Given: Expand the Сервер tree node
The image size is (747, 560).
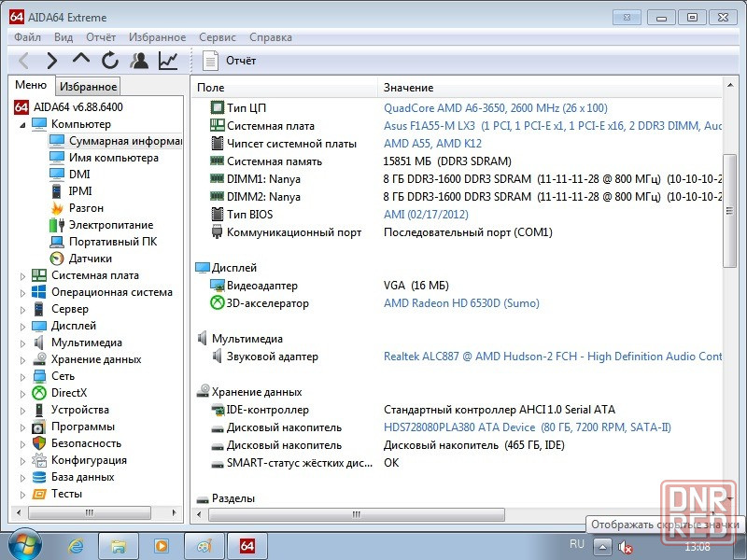Looking at the screenshot, I should pyautogui.click(x=22, y=310).
